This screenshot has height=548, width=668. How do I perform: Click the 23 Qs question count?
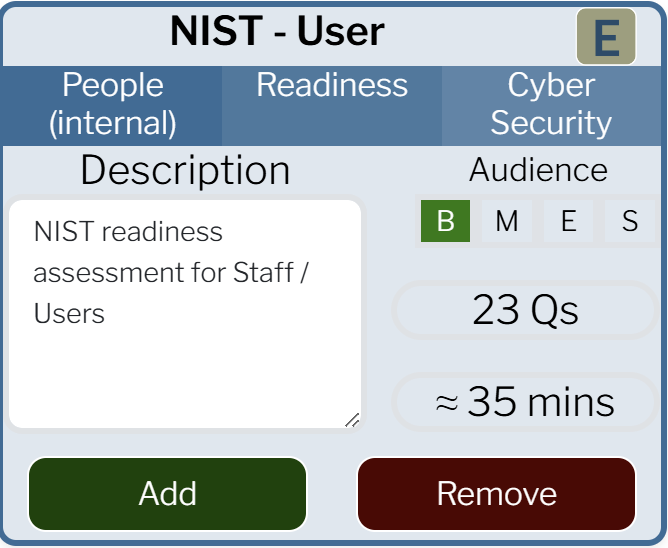(525, 311)
